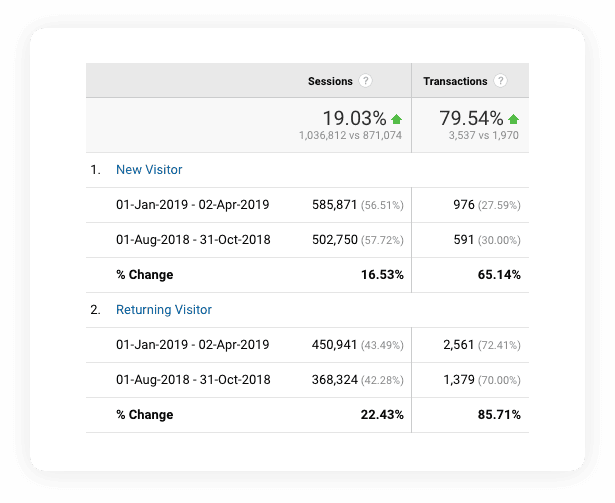The image size is (615, 503).
Task: Sort by the Transactions column header
Action: click(455, 81)
